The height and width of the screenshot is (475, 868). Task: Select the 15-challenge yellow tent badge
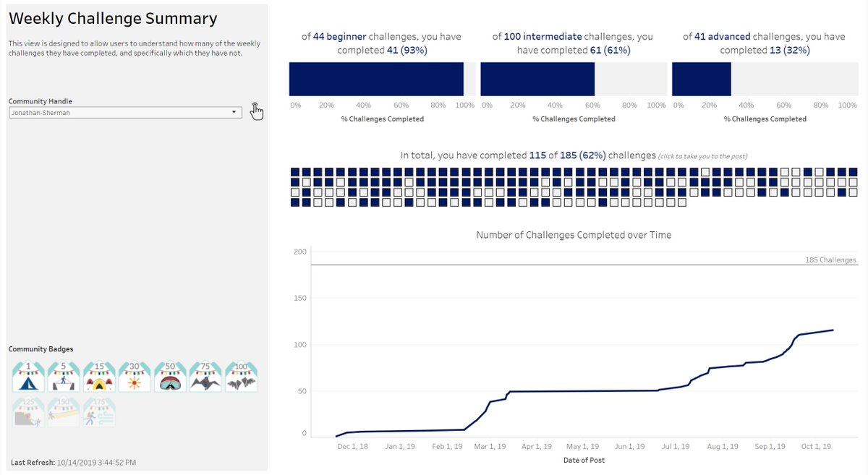coord(98,377)
